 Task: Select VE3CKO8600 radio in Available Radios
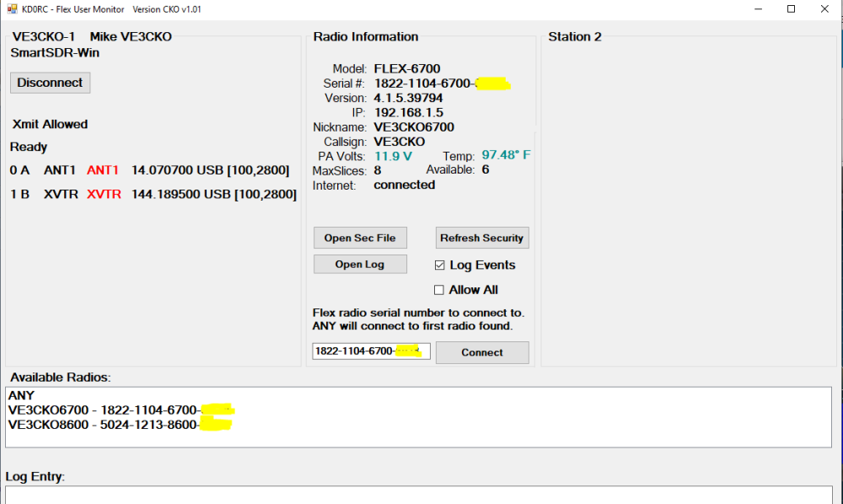(x=120, y=425)
